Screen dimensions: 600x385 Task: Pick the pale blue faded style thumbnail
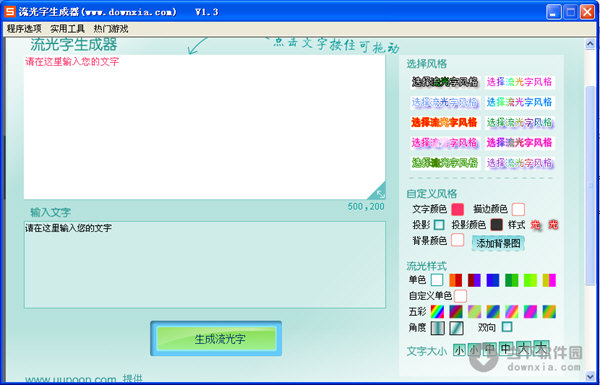[x=445, y=102]
